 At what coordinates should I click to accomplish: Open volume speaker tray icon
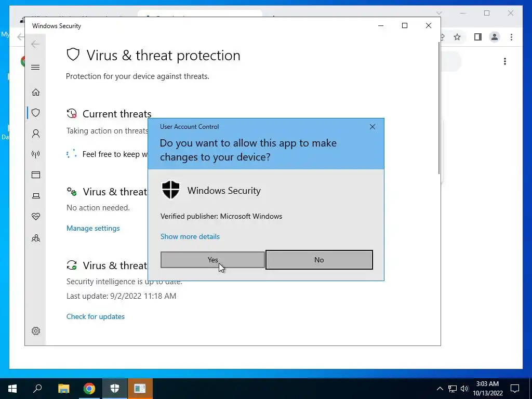coord(464,389)
